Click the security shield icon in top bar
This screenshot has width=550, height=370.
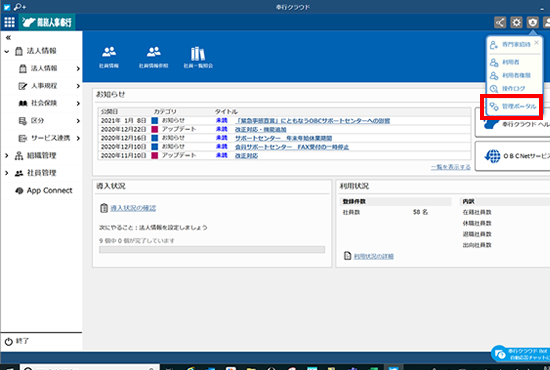(532, 22)
